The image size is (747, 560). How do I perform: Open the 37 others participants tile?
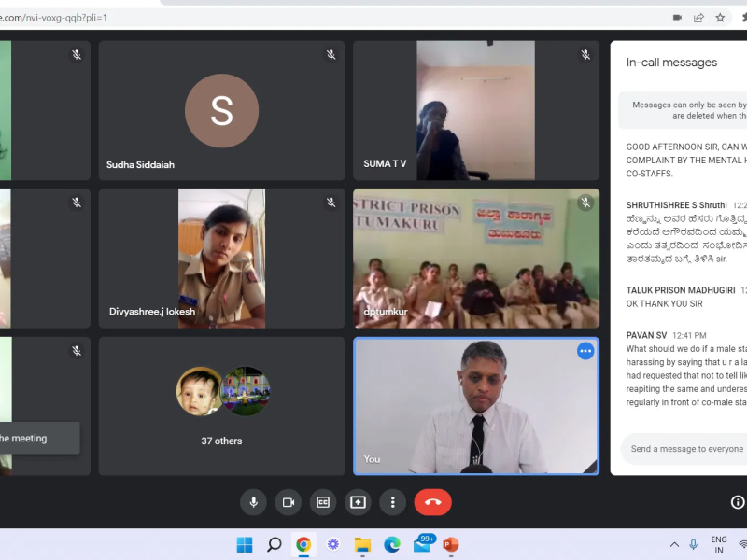coord(221,406)
